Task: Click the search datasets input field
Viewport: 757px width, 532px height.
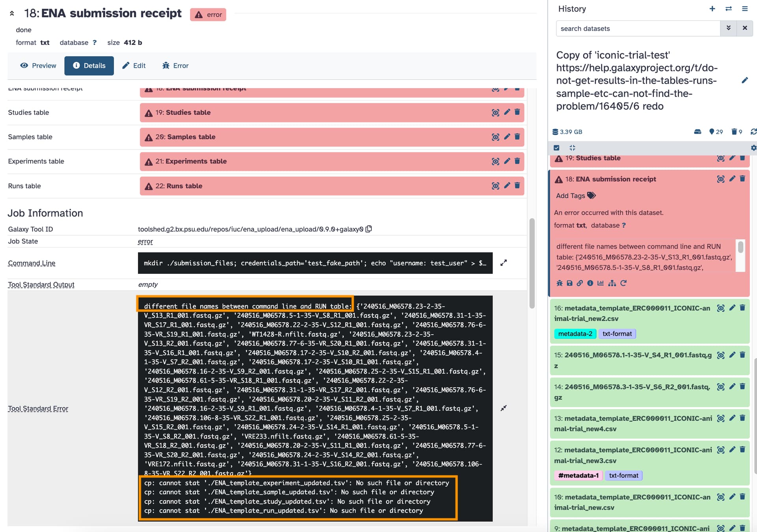Action: coord(638,28)
